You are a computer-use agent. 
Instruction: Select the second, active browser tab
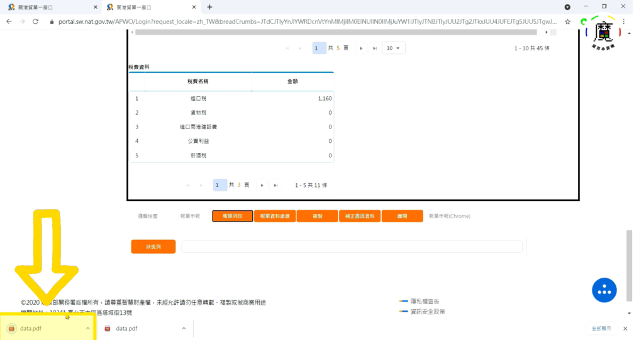click(150, 7)
